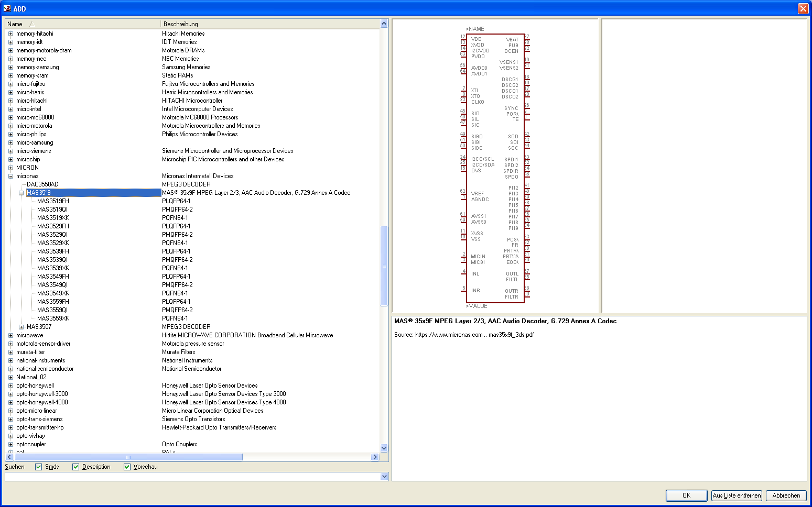Select the MAS3519XK package variant

pos(53,218)
